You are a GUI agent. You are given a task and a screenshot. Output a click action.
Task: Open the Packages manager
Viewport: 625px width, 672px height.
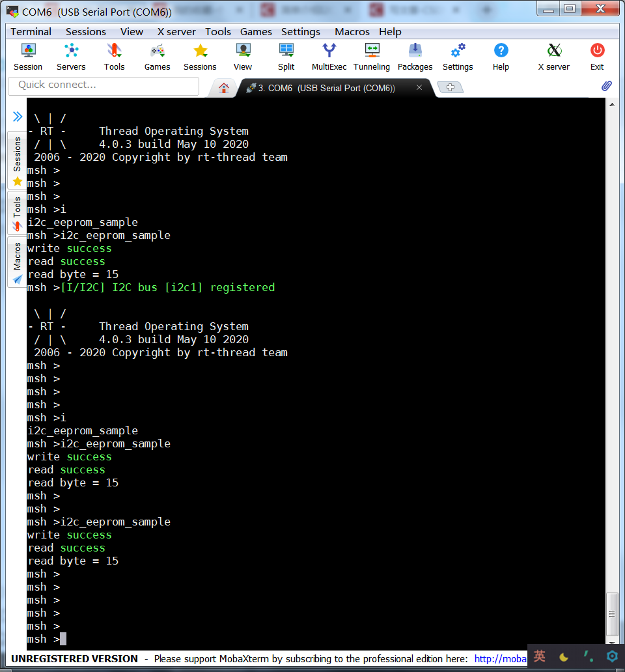pyautogui.click(x=415, y=56)
